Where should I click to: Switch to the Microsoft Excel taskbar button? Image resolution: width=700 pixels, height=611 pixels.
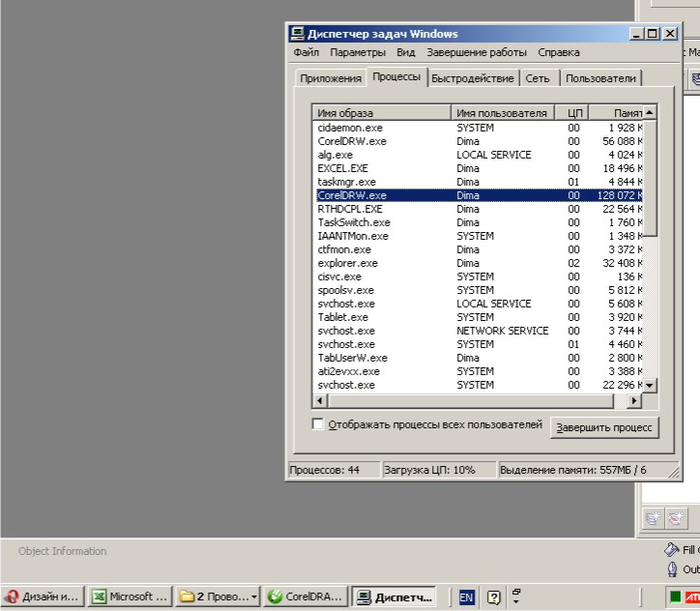(x=130, y=596)
